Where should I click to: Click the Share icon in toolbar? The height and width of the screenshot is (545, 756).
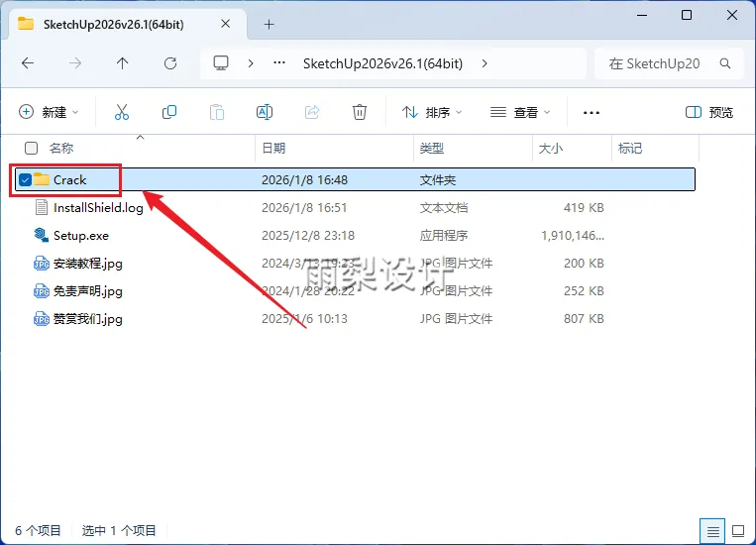click(x=312, y=112)
